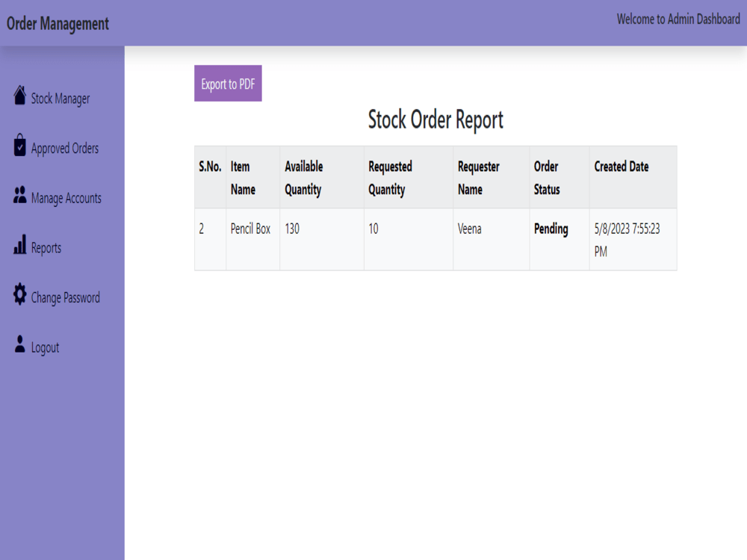The width and height of the screenshot is (747, 560).
Task: Select the Pencil Box item name
Action: coord(249,229)
